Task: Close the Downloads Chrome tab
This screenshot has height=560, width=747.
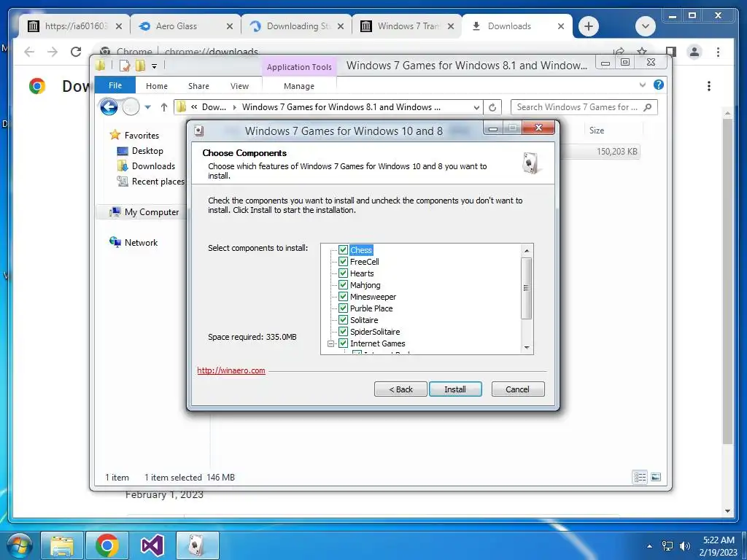Action: pyautogui.click(x=561, y=26)
